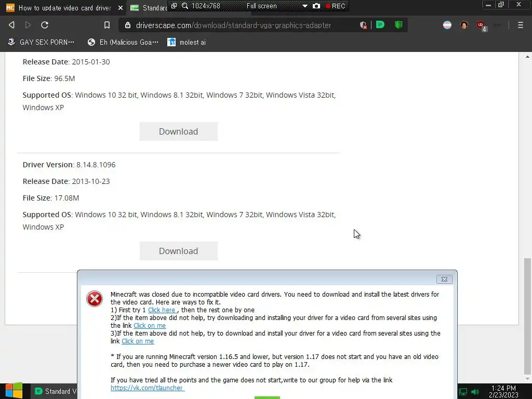
Task: Click the page vertical scrollbar thumb
Action: [527, 315]
